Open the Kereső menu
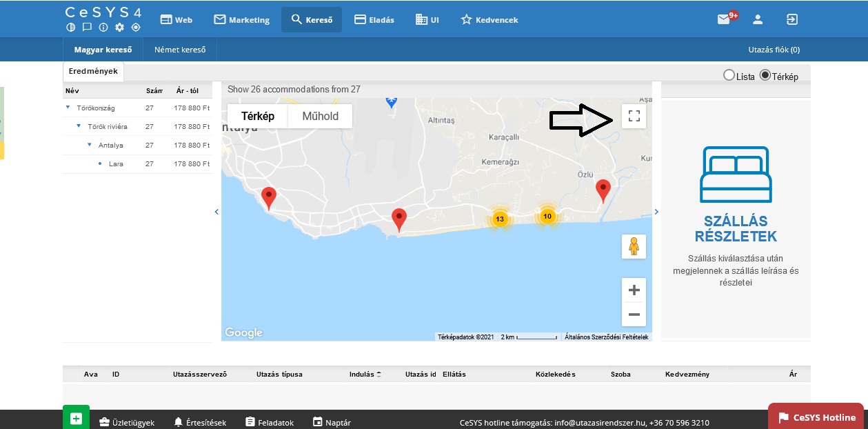The width and height of the screenshot is (868, 429). pos(312,20)
